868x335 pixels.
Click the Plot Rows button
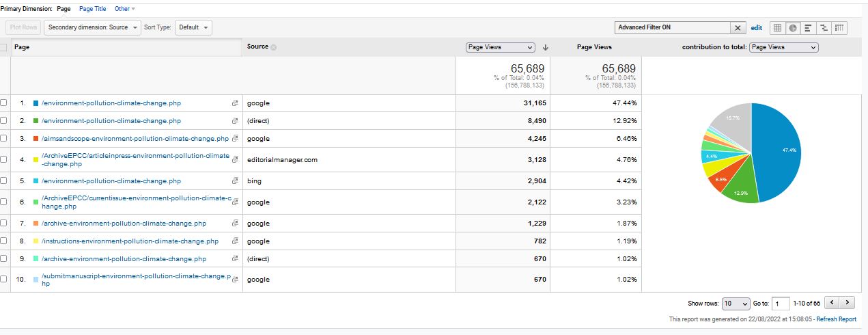pos(24,27)
